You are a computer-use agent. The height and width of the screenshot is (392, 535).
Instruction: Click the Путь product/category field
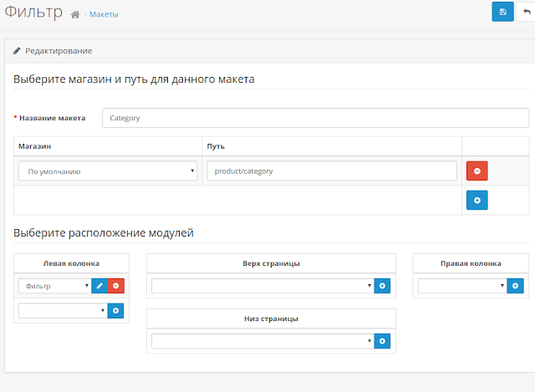pyautogui.click(x=332, y=171)
